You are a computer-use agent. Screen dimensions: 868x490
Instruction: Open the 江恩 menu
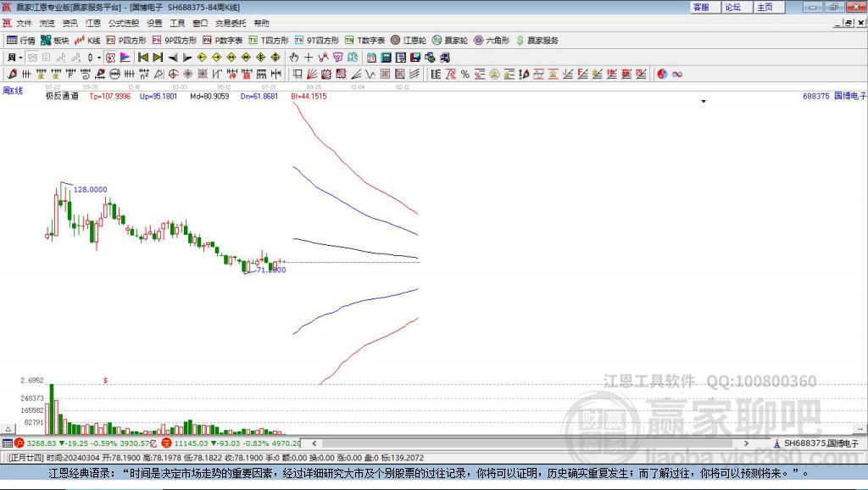click(x=93, y=23)
